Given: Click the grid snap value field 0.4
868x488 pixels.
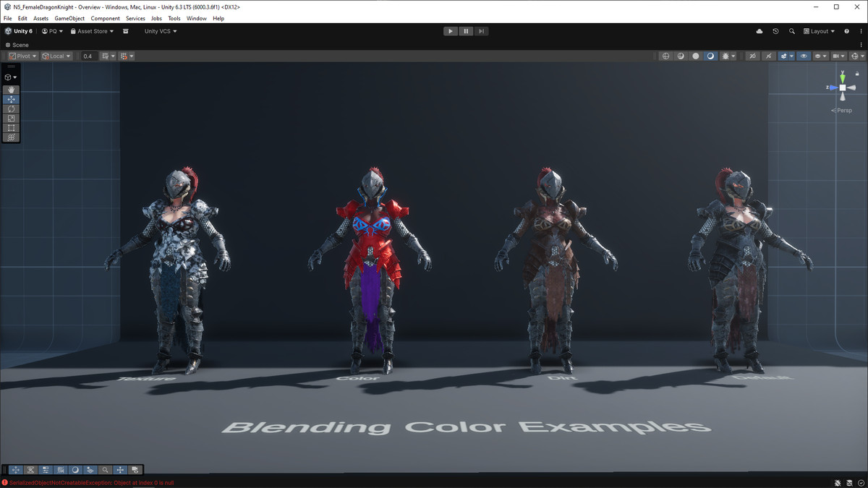Looking at the screenshot, I should point(88,56).
